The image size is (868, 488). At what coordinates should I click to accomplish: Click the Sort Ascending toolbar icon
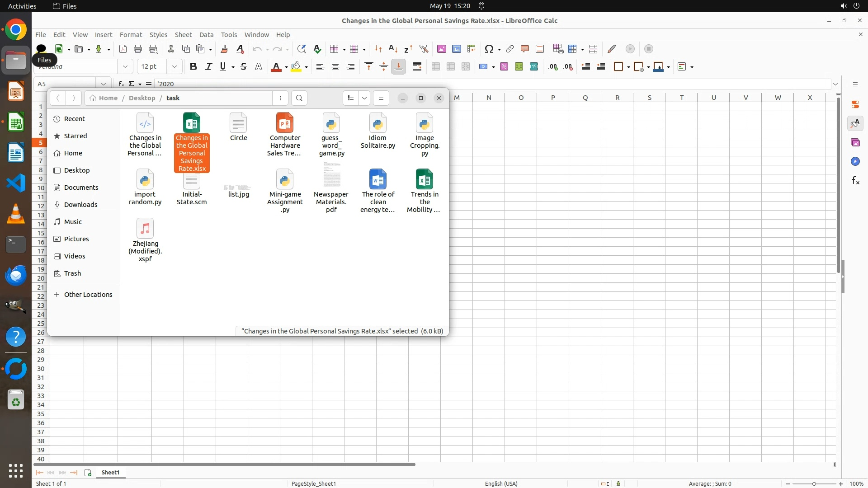(393, 49)
